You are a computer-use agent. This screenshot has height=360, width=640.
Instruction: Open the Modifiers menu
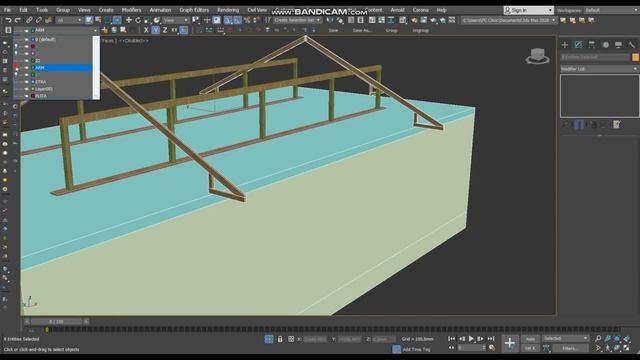131,10
